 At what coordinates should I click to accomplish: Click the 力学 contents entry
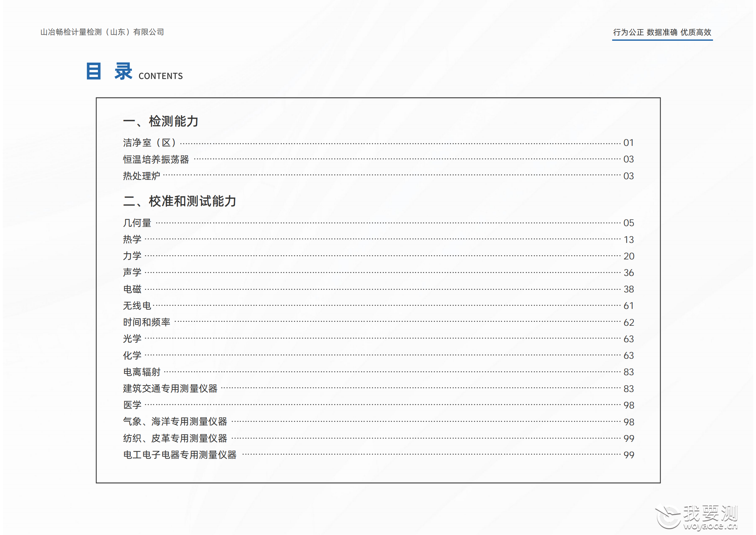378,256
